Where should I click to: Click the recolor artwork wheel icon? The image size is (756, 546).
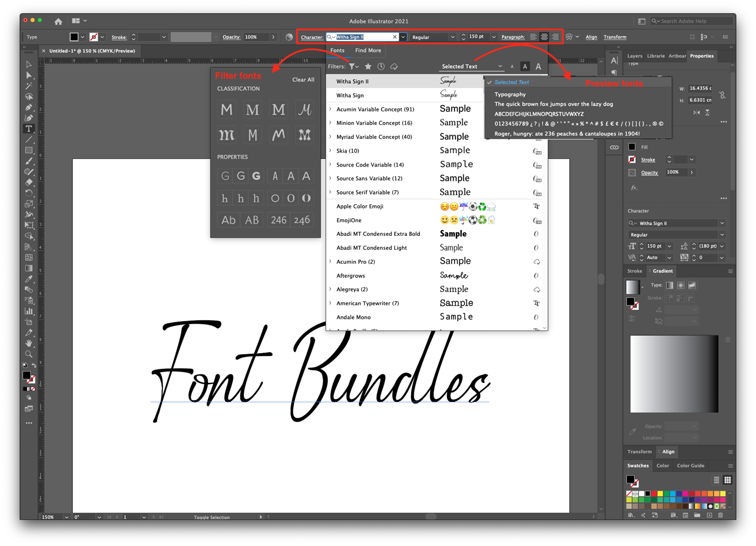coord(289,37)
